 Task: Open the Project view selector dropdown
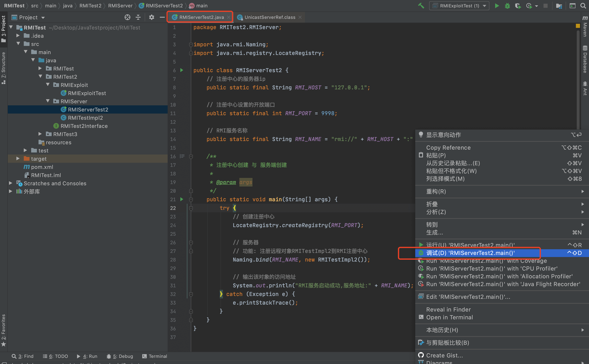[x=28, y=17]
